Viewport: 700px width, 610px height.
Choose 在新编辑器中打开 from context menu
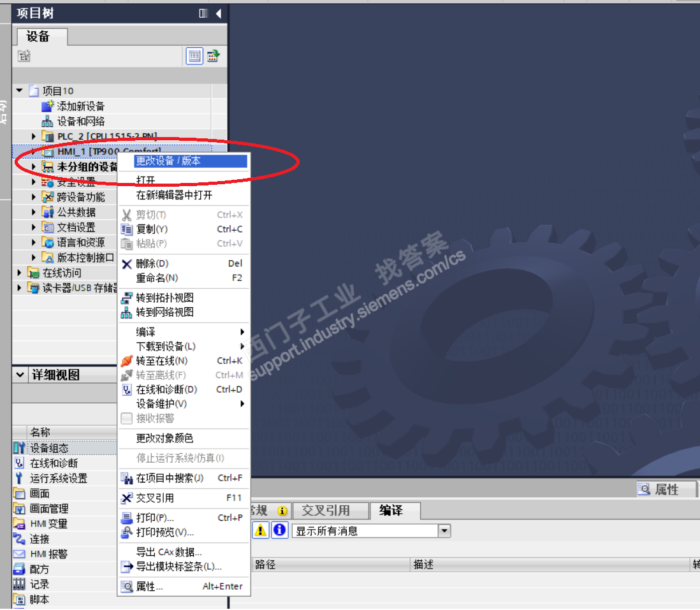[174, 195]
